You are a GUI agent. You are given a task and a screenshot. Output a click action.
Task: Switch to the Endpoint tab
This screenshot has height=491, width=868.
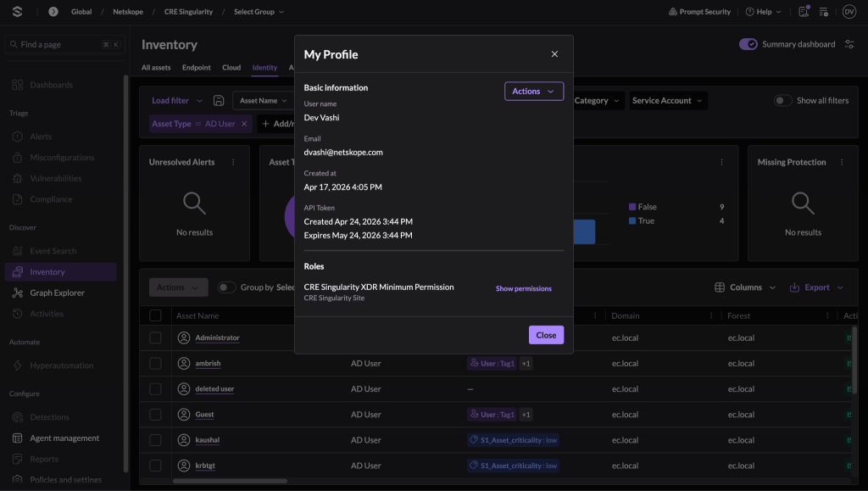pyautogui.click(x=197, y=68)
